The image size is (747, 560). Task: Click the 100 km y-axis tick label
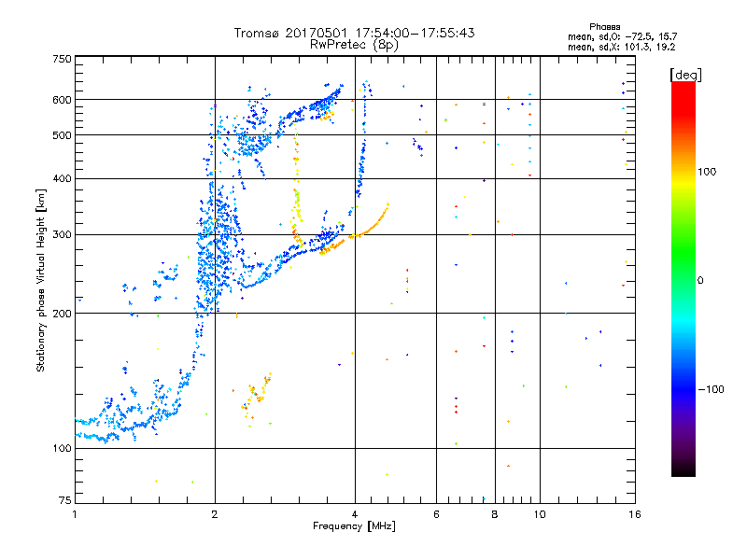click(62, 448)
